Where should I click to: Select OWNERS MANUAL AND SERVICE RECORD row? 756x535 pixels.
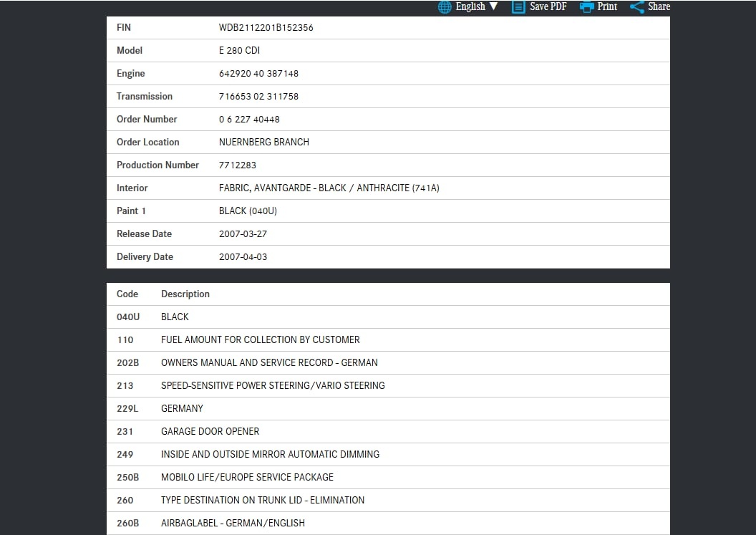point(269,363)
